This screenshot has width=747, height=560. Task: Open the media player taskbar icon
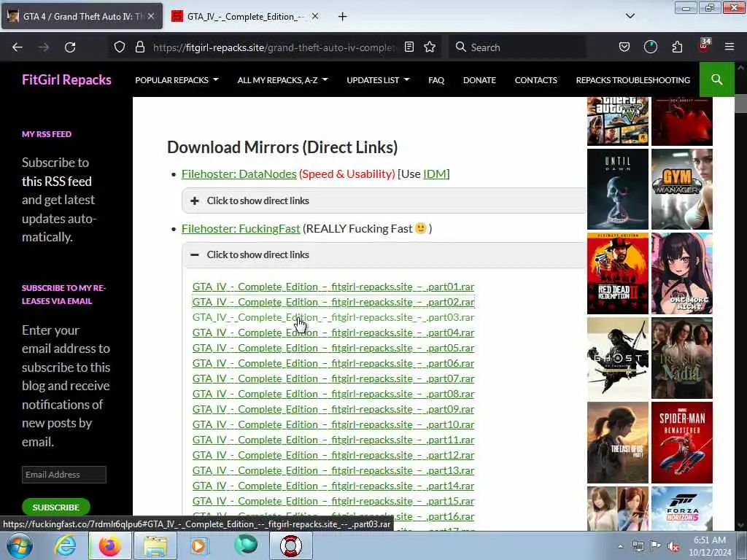click(198, 545)
